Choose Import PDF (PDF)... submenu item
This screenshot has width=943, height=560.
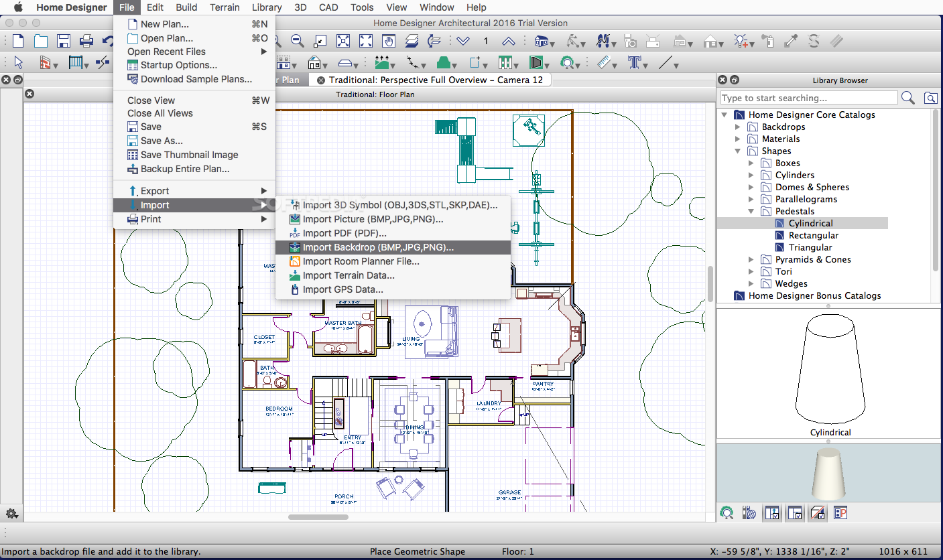click(x=393, y=233)
